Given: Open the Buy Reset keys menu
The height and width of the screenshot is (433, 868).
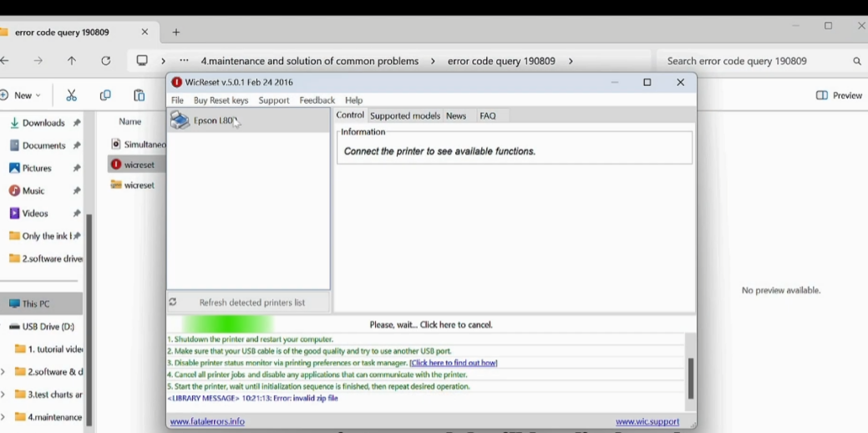Looking at the screenshot, I should coord(221,100).
